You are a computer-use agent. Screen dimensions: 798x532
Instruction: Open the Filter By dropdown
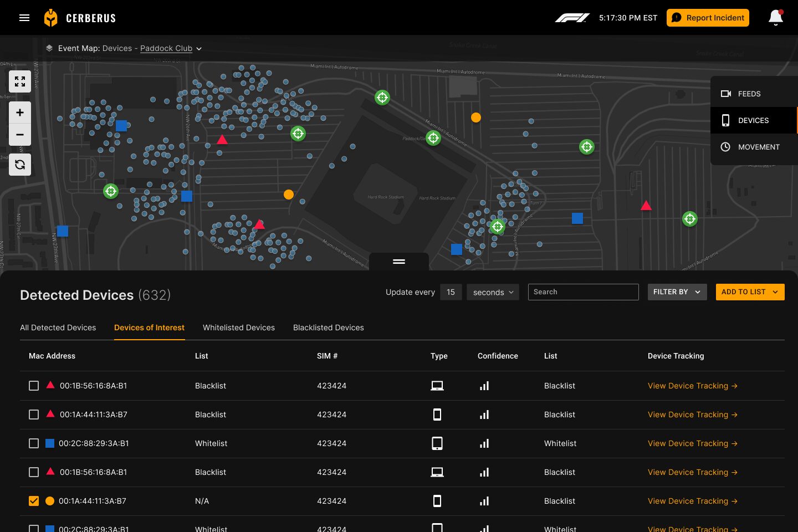[677, 292]
